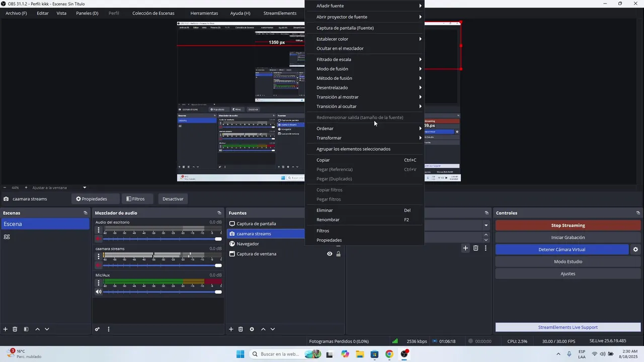Open options dots for Mic/Aux channel
The height and width of the screenshot is (362, 644).
tap(99, 283)
